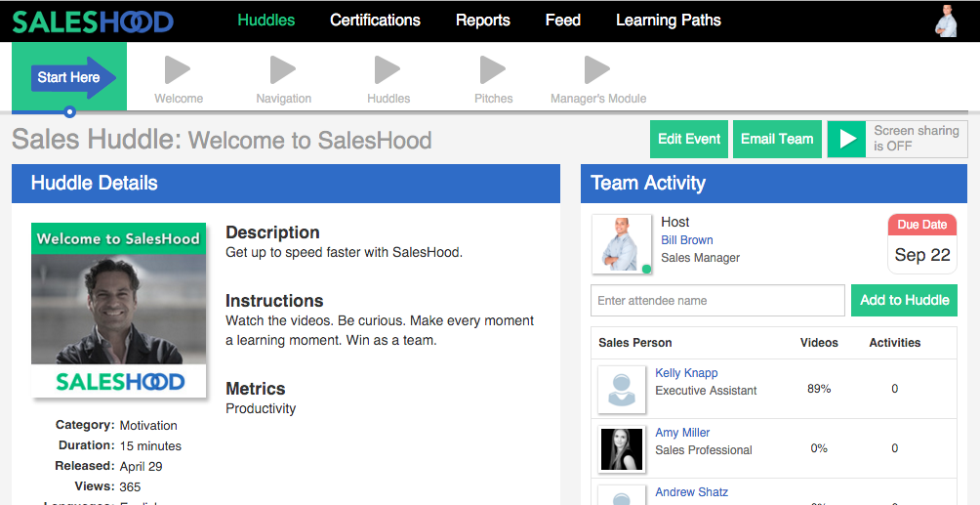Click the Edit Event button
980x505 pixels.
689,139
